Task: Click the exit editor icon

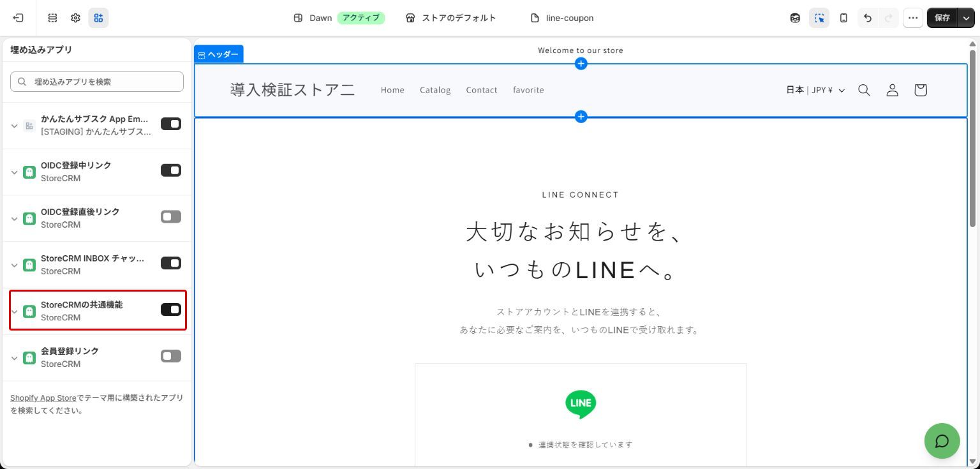Action: point(18,18)
